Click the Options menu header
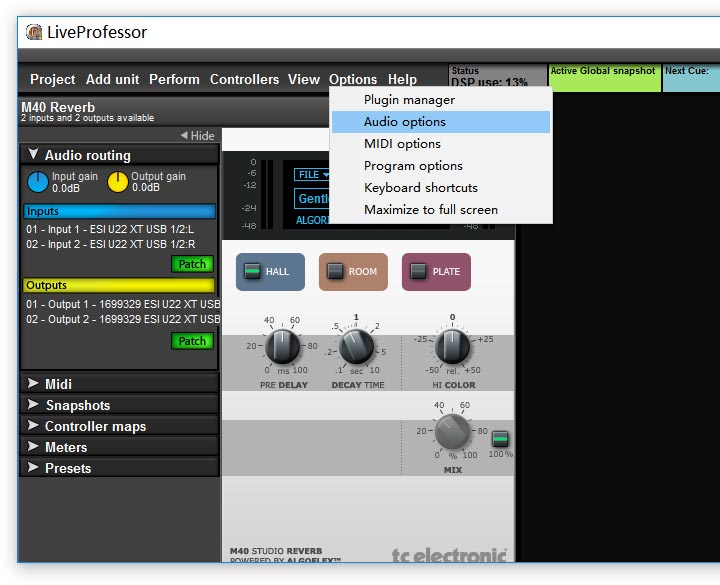The image size is (720, 585). tap(353, 79)
